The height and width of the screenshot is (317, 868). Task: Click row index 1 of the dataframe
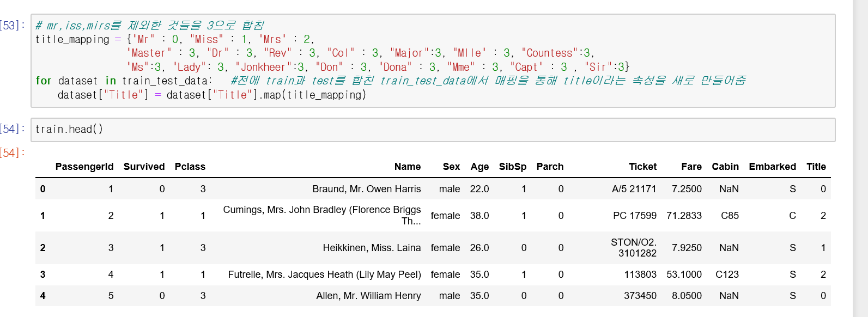tap(43, 216)
